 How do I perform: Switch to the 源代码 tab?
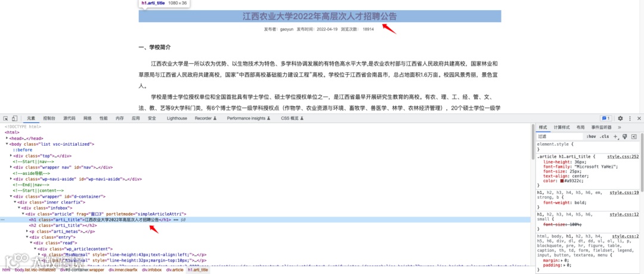(69, 118)
